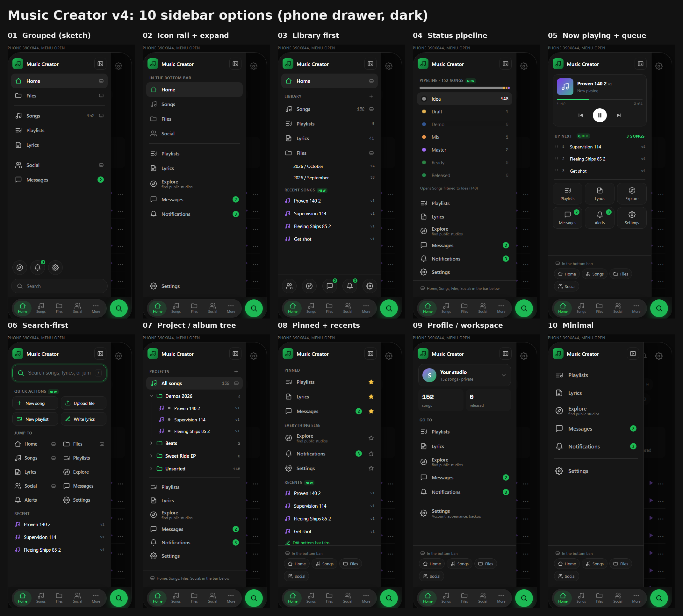
Task: Click the search songs input field in option 06
Action: pos(59,373)
